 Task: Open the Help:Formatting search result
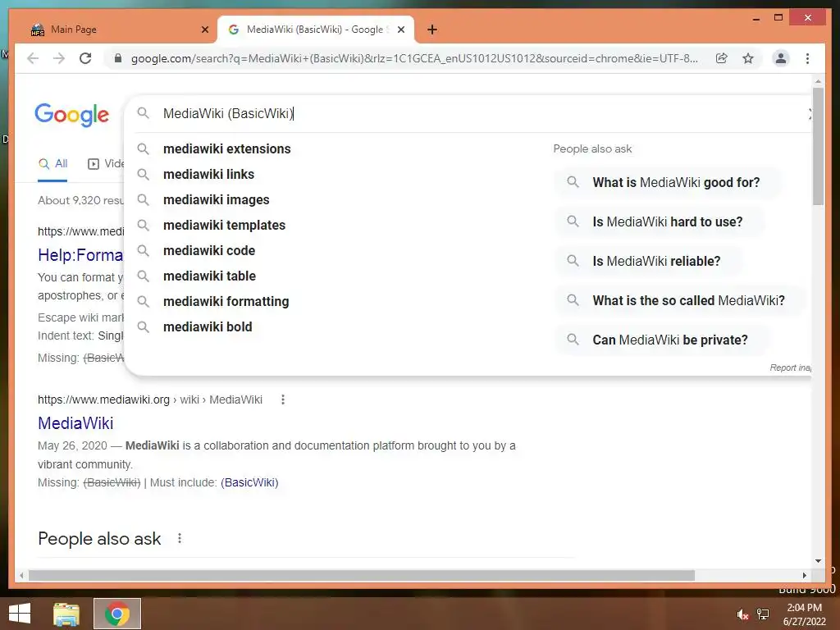coord(80,255)
